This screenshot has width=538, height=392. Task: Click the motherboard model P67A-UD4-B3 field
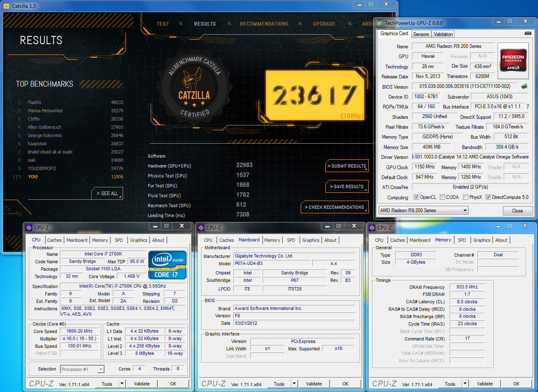tap(272, 263)
